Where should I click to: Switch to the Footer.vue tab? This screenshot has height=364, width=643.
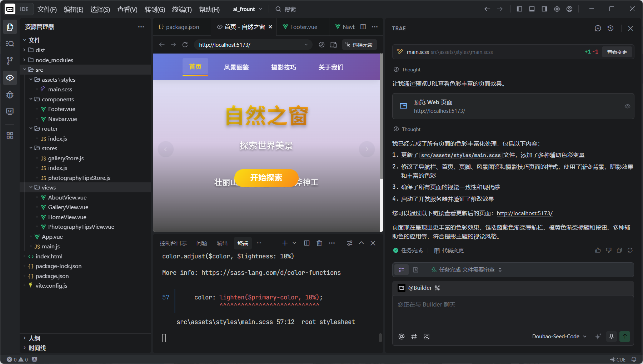(303, 27)
